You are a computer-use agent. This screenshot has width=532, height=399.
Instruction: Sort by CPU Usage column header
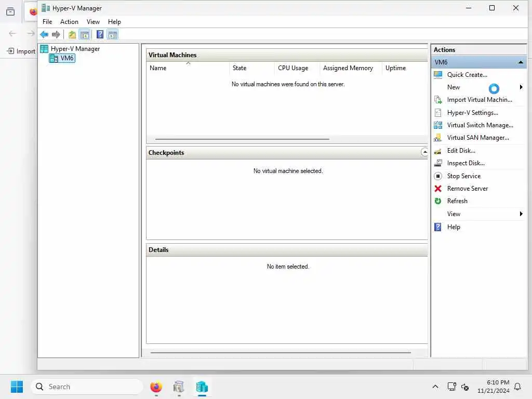point(297,68)
